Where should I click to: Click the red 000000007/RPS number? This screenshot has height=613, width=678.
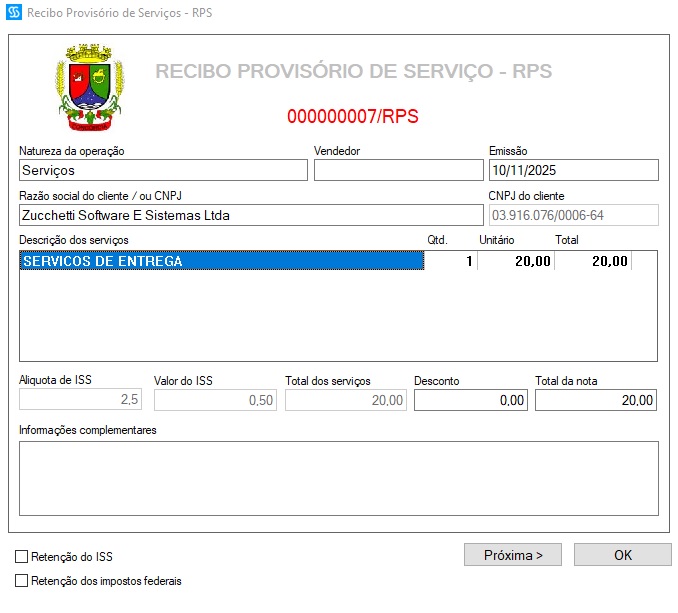click(352, 116)
